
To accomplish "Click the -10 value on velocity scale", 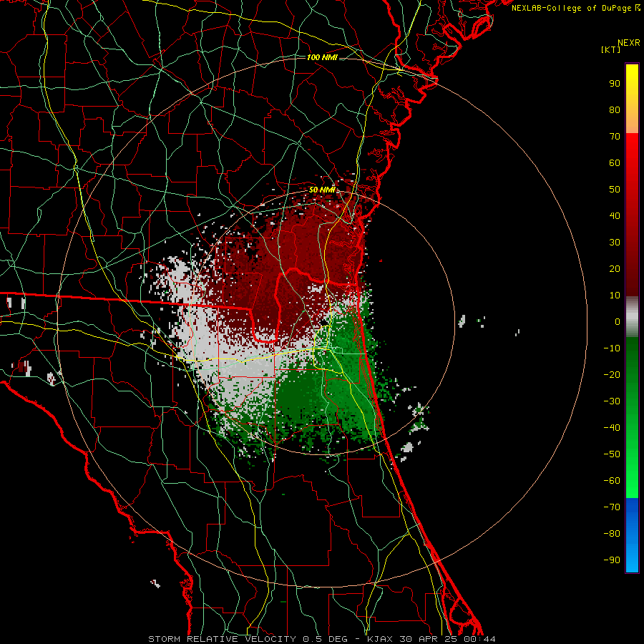I will (612, 348).
